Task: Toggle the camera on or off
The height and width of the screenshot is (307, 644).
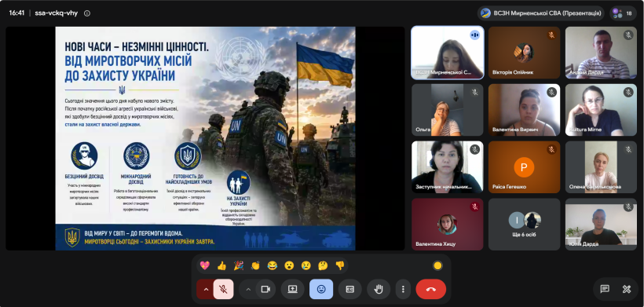Action: (x=265, y=290)
